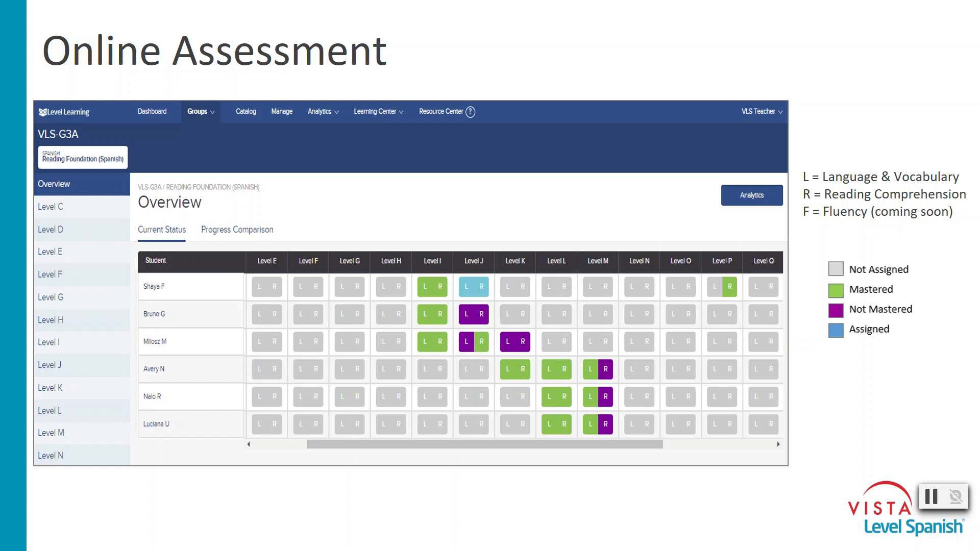Screen dimensions: 980x551
Task: Expand the Learning Center dropdown
Action: [x=378, y=112]
